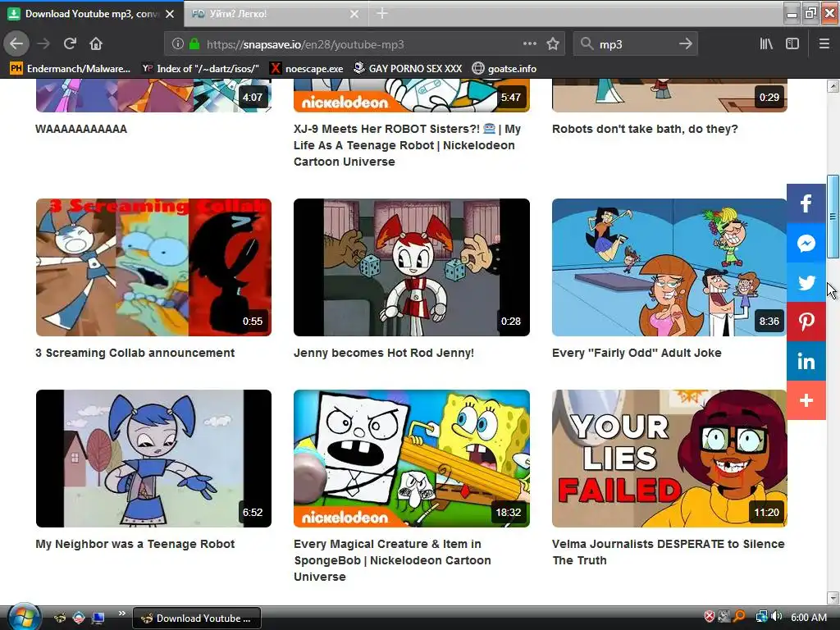This screenshot has width=840, height=630.
Task: Open Every Fairly Odd Adult Joke thumbnail
Action: [669, 267]
